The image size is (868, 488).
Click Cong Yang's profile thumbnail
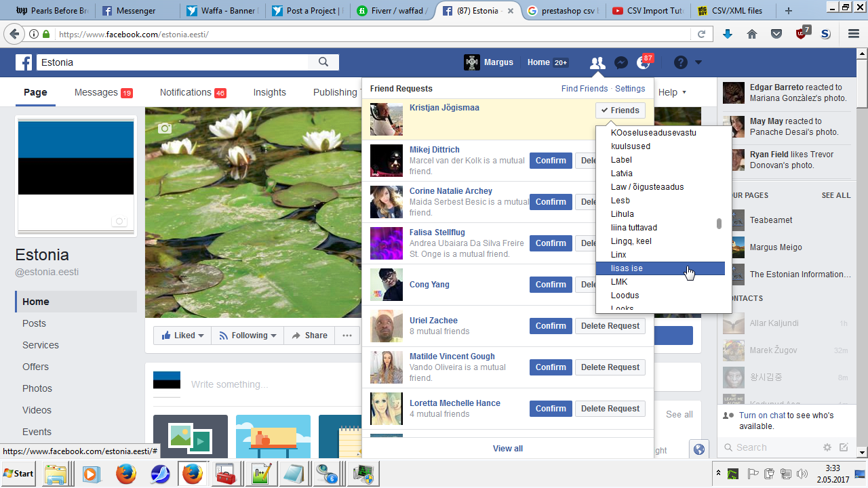click(387, 285)
